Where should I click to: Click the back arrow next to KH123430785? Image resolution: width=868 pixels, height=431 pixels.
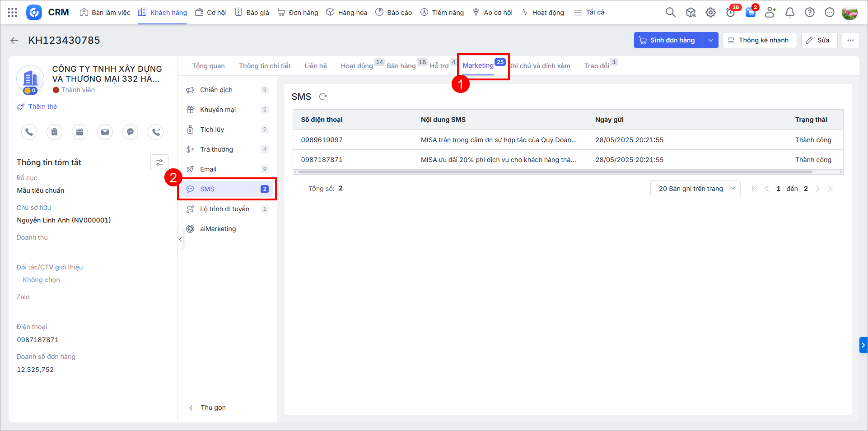(14, 41)
